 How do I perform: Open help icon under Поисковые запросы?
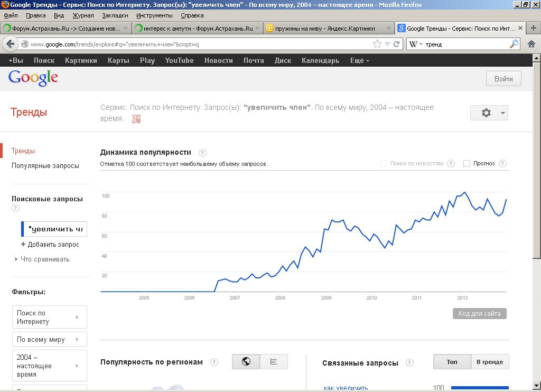click(15, 208)
